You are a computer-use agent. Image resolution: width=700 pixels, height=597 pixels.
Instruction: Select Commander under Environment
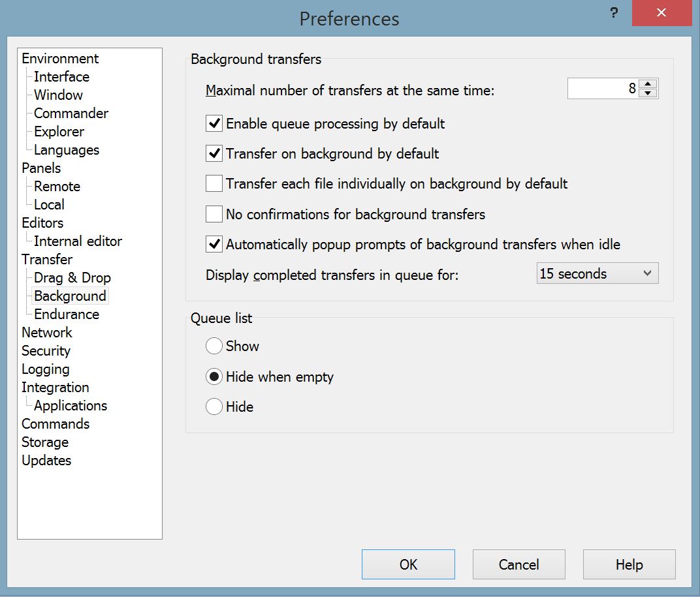pos(71,114)
